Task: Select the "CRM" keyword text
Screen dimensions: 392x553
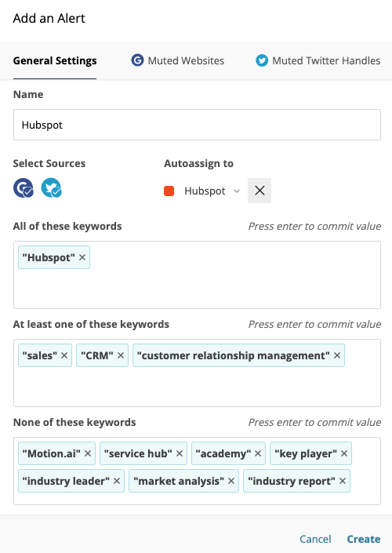Action: coord(97,355)
